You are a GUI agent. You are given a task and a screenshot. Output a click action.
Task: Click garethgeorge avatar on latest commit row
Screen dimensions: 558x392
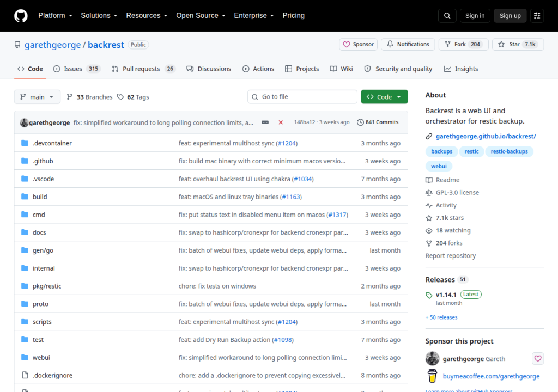24,122
